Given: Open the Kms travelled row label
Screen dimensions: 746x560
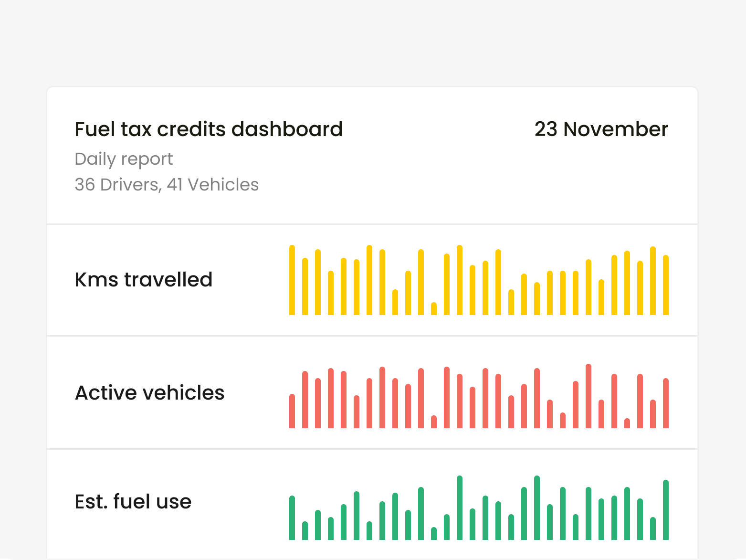Looking at the screenshot, I should click(x=144, y=280).
